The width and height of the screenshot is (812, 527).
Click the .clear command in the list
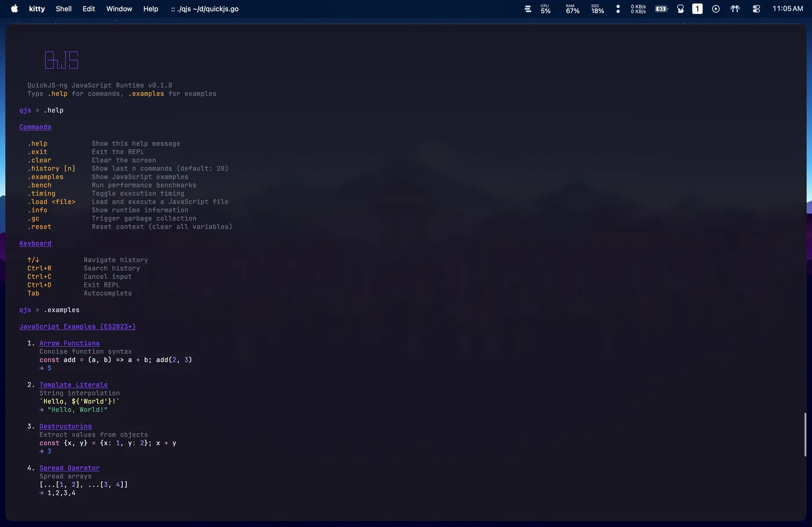click(39, 161)
